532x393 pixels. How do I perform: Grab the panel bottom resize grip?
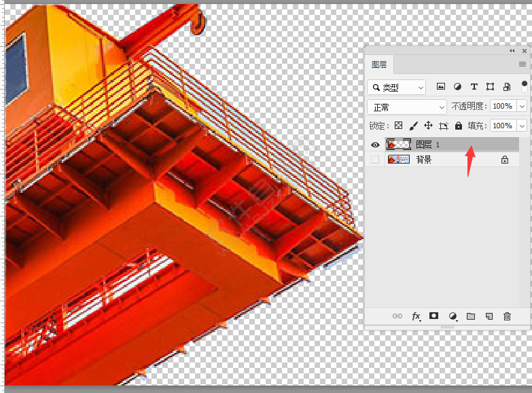pyautogui.click(x=447, y=327)
